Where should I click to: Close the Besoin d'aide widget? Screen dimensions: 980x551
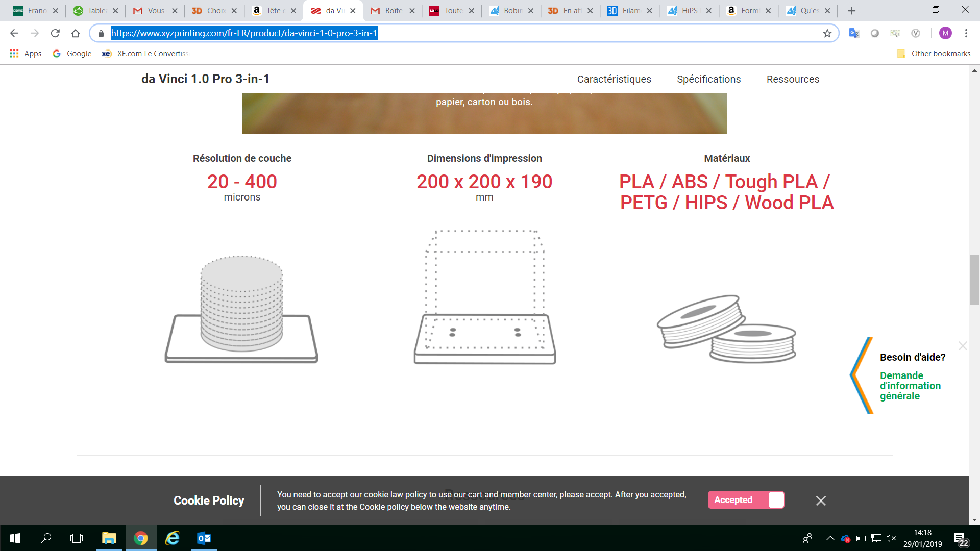pos(963,346)
